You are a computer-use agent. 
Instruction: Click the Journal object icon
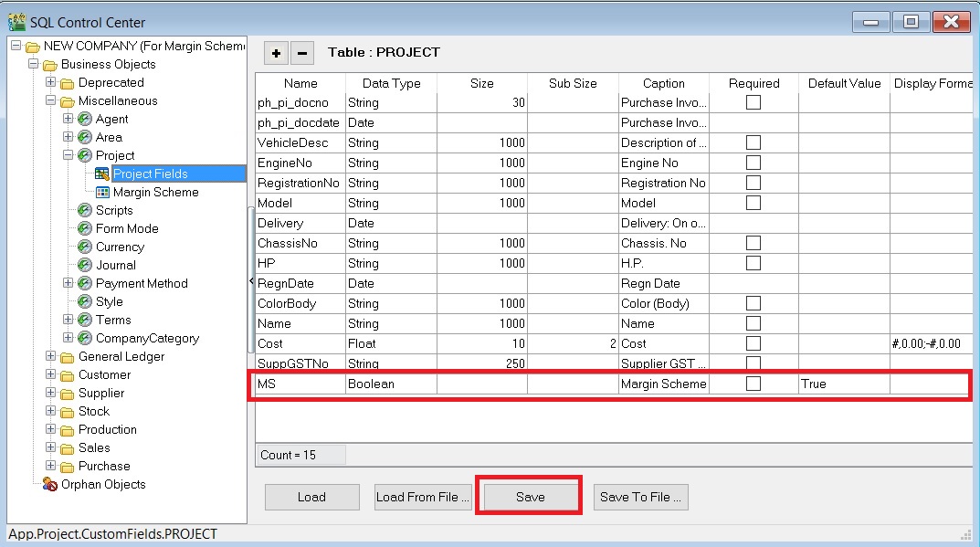point(85,265)
